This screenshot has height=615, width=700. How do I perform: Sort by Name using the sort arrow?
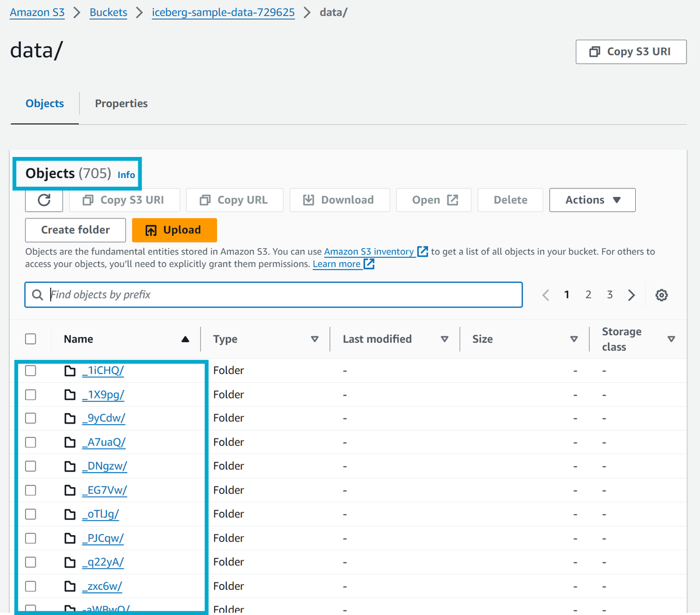[185, 338]
